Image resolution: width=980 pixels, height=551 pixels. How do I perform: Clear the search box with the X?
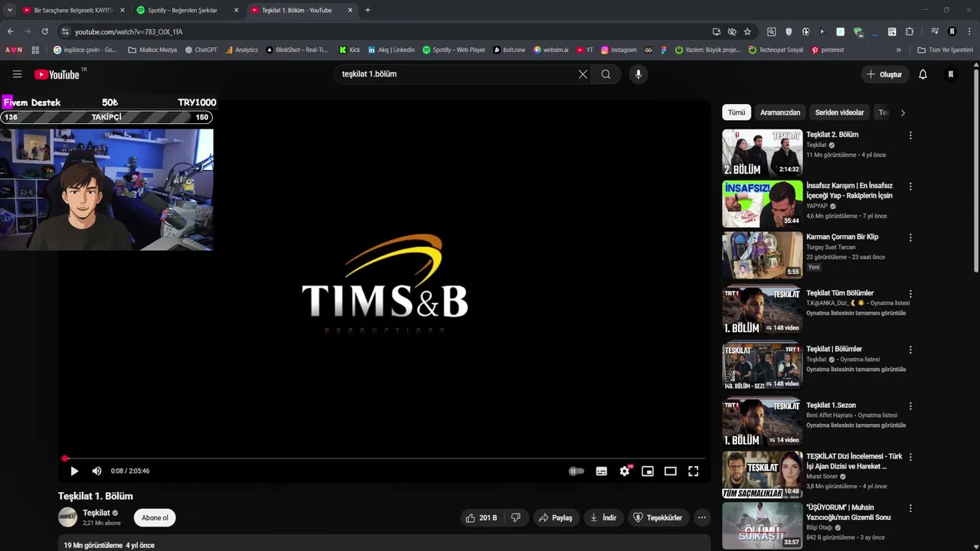(x=583, y=74)
